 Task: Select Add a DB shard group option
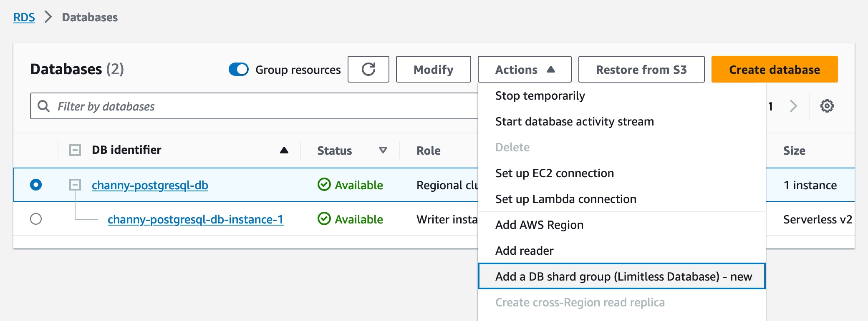[622, 276]
